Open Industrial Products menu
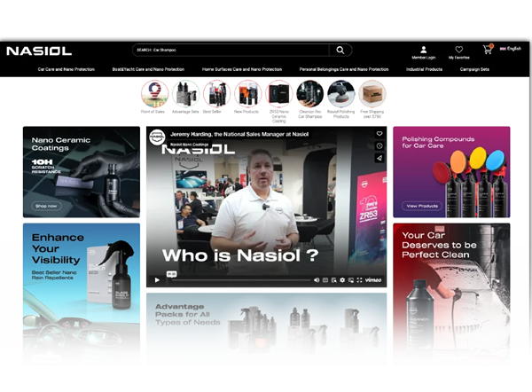 (x=424, y=69)
